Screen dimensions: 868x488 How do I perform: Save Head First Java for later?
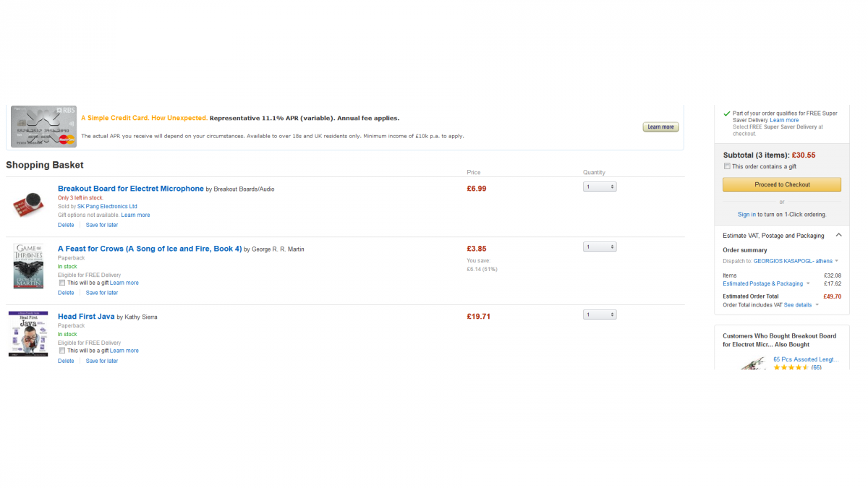(102, 361)
